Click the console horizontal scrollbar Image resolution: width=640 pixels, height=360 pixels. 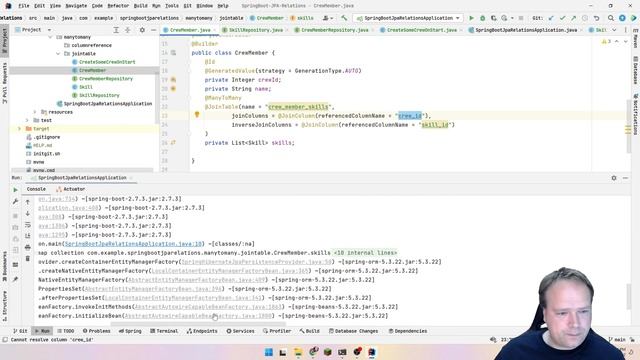[x=198, y=324]
